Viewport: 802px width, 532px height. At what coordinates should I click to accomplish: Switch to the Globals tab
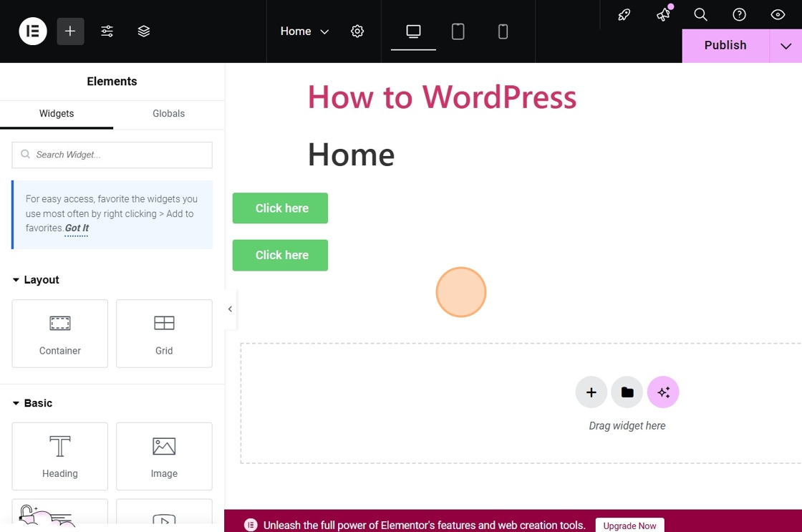pyautogui.click(x=169, y=114)
